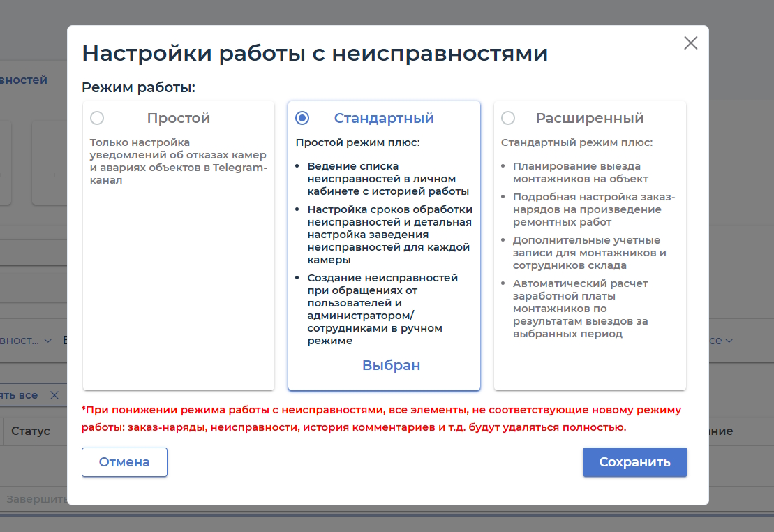Expand the left filter dropdown chevron behind dialog
Viewport: 774px width, 532px height.
[x=47, y=341]
